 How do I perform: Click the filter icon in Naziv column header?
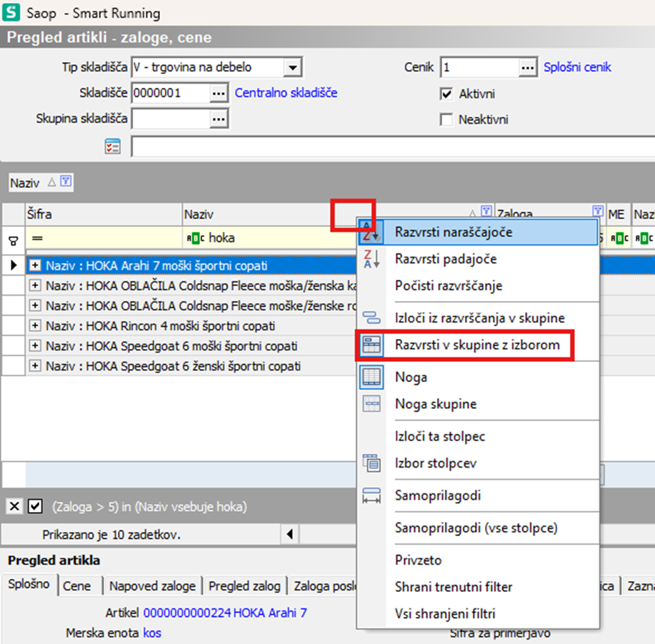pos(486,211)
